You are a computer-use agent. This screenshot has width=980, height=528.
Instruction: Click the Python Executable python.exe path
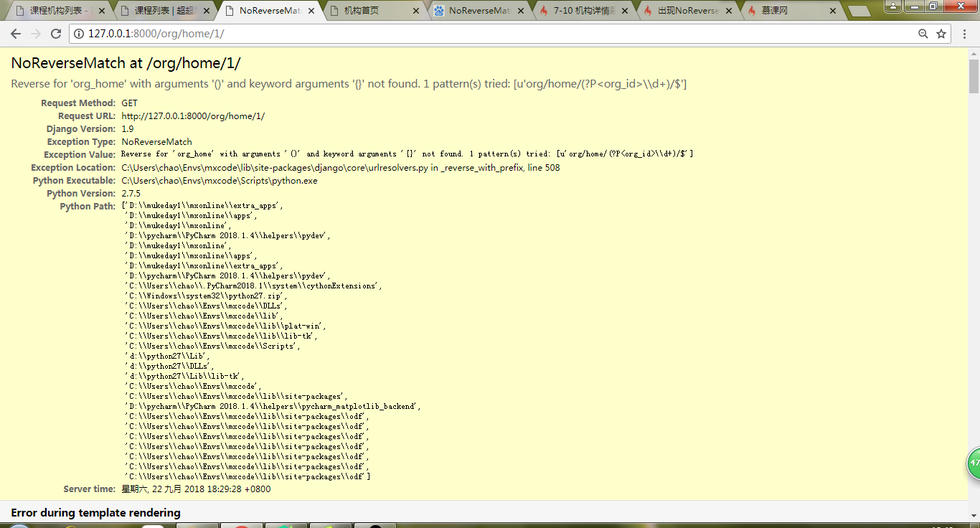click(x=219, y=181)
